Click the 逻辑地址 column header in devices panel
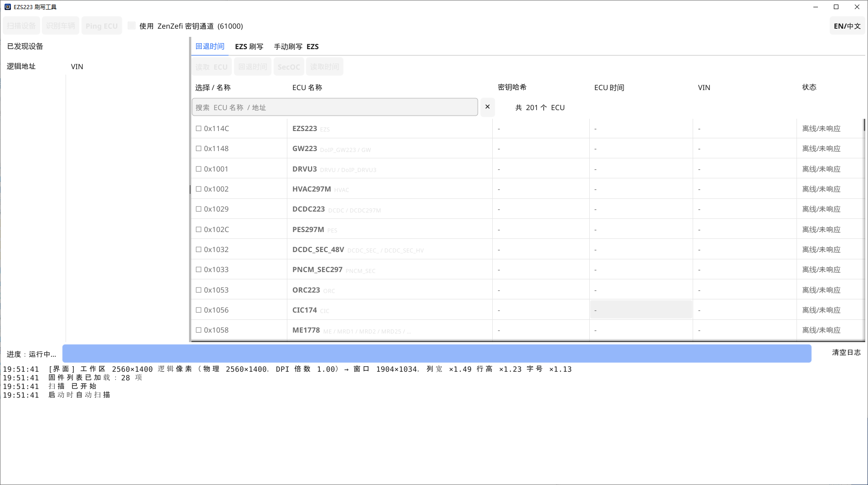The height and width of the screenshot is (485, 868). click(21, 66)
